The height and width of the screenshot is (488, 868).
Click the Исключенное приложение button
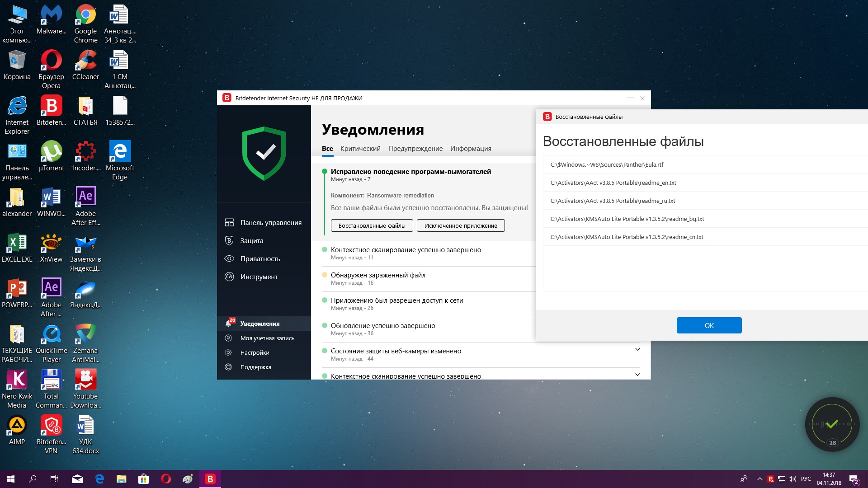tap(460, 225)
